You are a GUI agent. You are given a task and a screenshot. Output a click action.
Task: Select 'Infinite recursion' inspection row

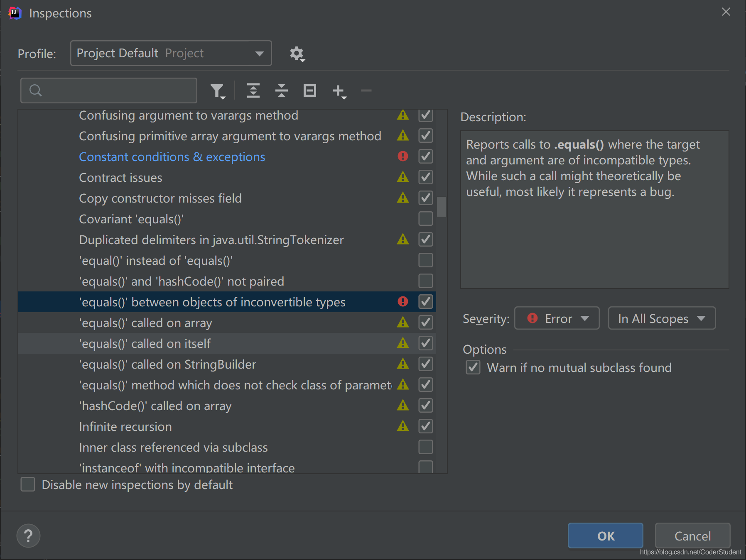227,426
